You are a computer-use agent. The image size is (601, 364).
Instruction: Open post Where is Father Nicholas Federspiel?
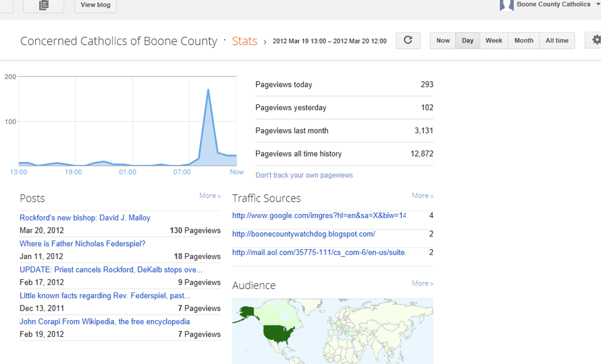pyautogui.click(x=82, y=244)
